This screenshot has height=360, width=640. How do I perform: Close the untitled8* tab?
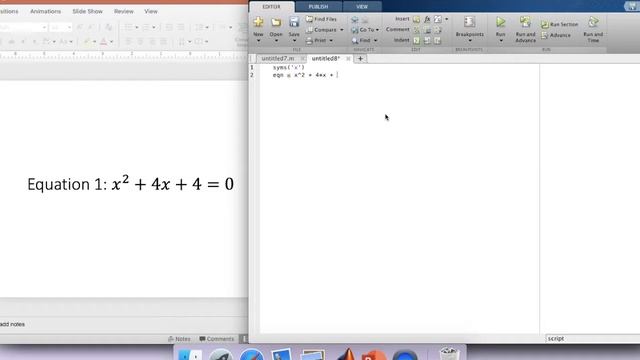click(x=348, y=59)
